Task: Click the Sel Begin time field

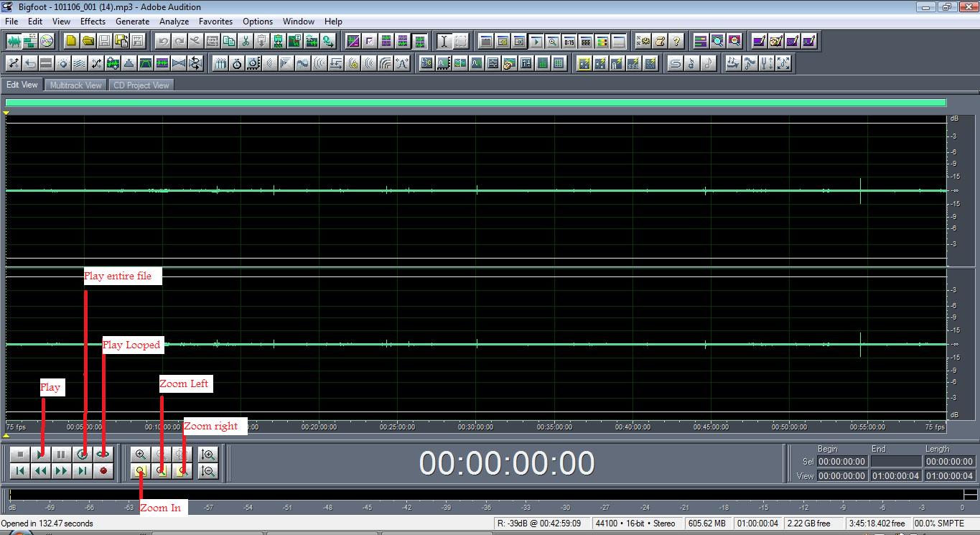Action: pyautogui.click(x=841, y=462)
